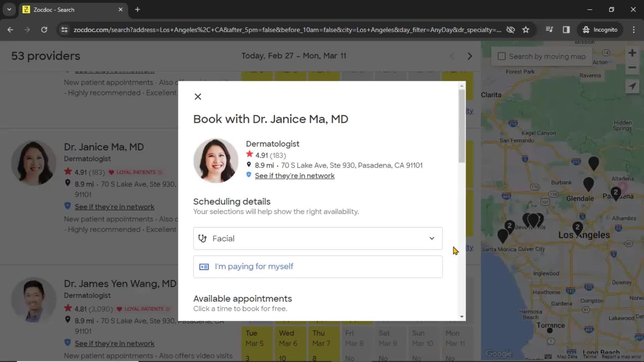Viewport: 644px width, 362px height.
Task: Check the Search by moving map checkbox
Action: point(501,56)
